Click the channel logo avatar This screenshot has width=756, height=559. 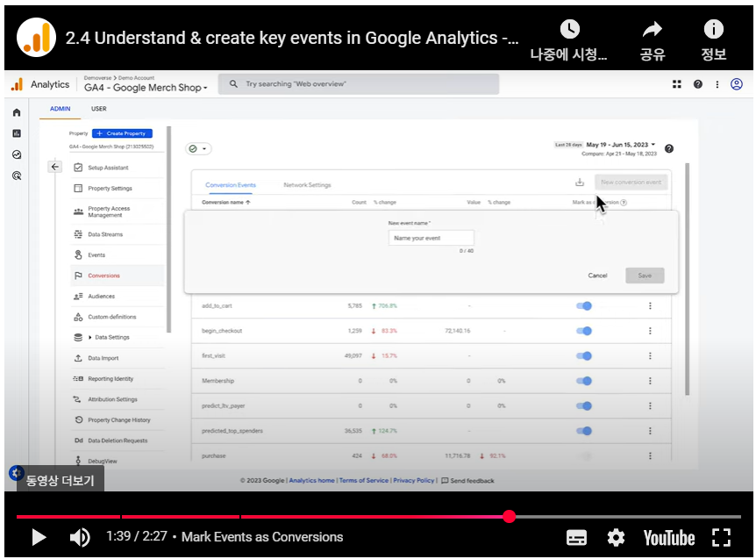click(37, 38)
